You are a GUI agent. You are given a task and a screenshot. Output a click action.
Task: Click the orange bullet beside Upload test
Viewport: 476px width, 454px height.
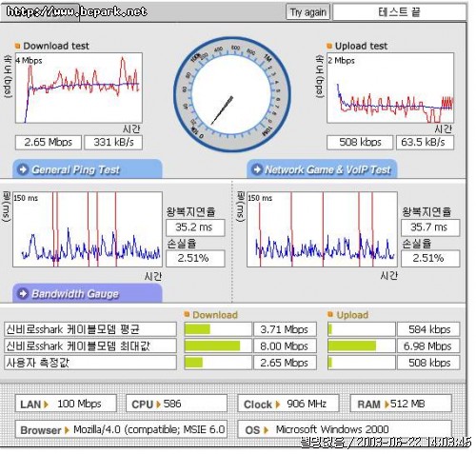(329, 46)
